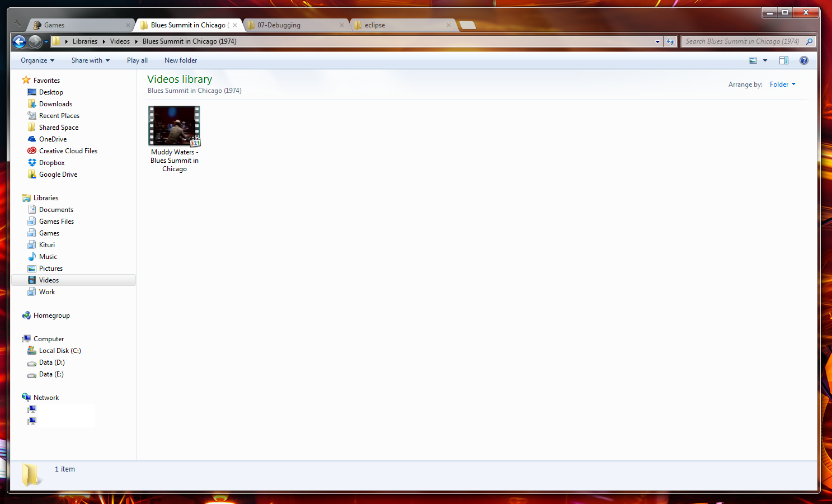
Task: Click the forward navigation arrow
Action: [x=35, y=41]
